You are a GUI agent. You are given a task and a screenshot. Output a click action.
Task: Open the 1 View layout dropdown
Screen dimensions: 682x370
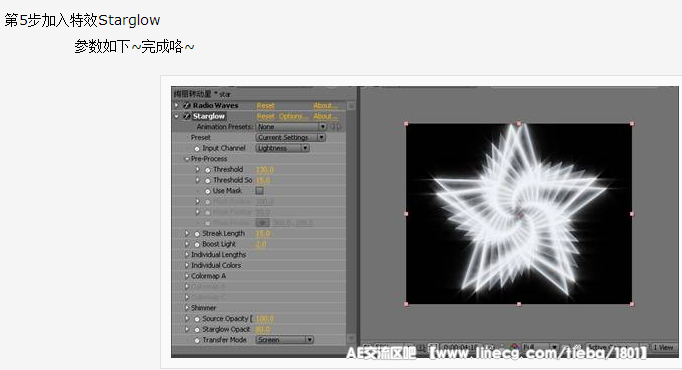click(x=664, y=347)
